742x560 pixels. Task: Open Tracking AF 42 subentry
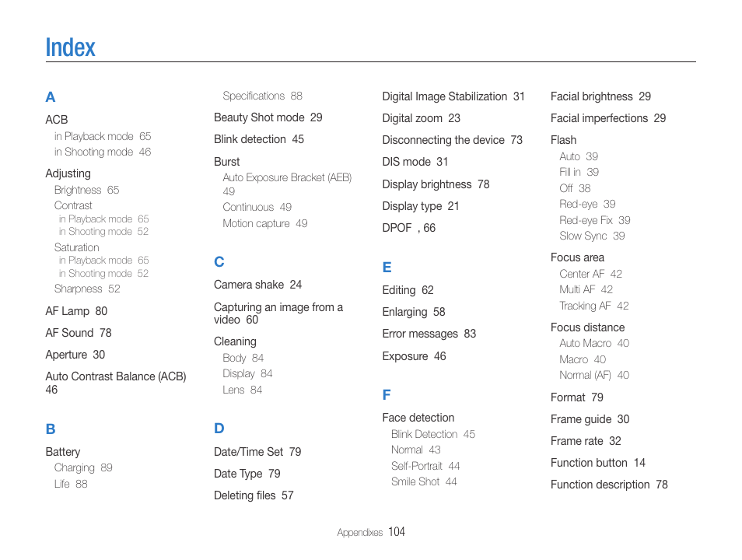[x=594, y=306]
